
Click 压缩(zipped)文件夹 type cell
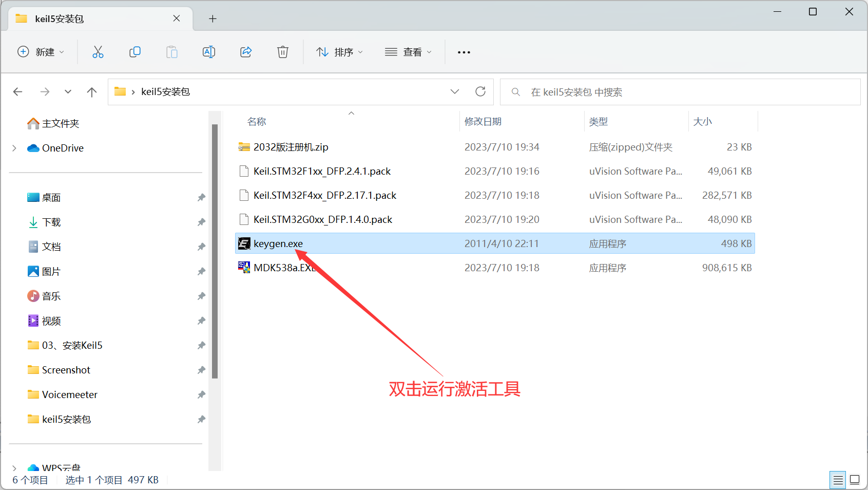click(x=631, y=147)
